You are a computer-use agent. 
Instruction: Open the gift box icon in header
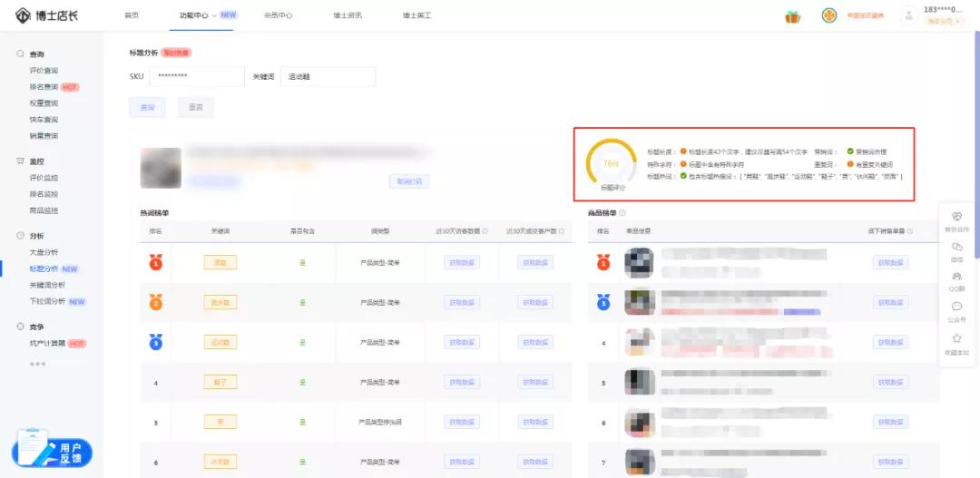coord(792,17)
